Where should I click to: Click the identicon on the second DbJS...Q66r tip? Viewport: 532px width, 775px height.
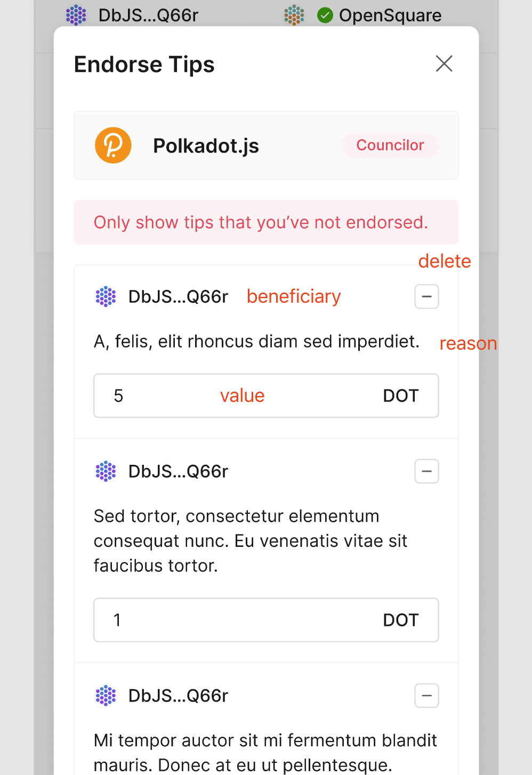coord(106,471)
